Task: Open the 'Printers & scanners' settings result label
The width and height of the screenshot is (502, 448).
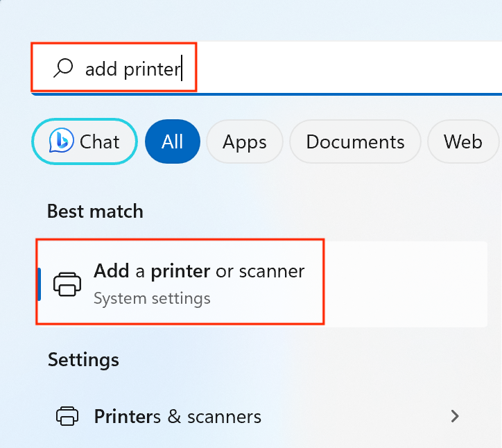Action: (178, 416)
